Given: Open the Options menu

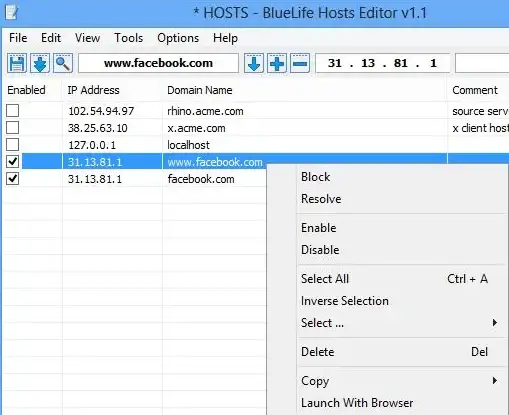Looking at the screenshot, I should 178,38.
